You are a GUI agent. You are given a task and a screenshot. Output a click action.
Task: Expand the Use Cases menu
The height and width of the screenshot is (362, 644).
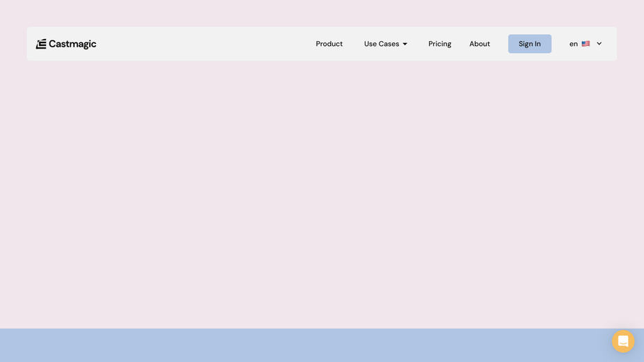point(386,44)
